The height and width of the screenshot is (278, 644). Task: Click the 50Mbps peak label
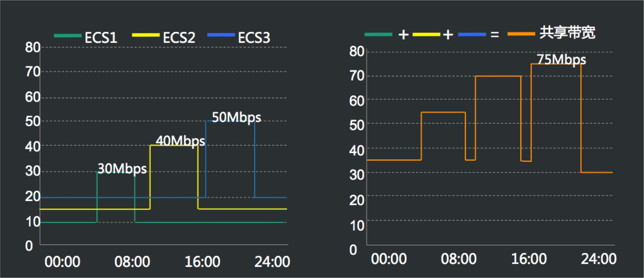coord(236,118)
